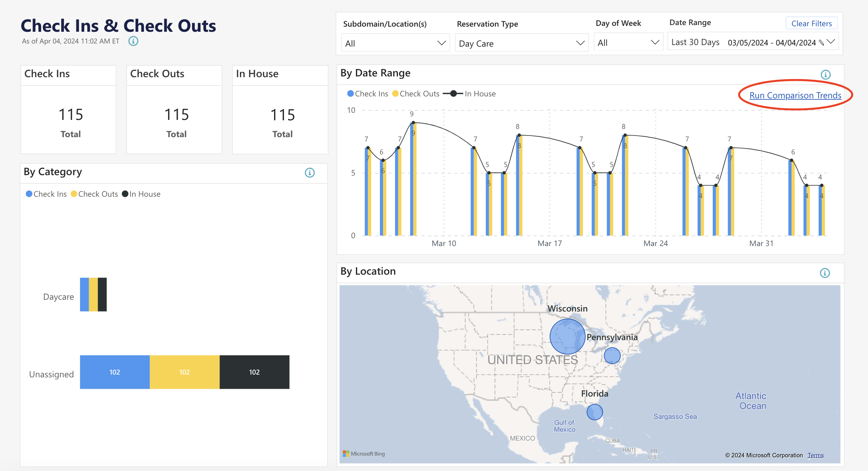Click the pencil icon to edit date range
This screenshot has height=471, width=868.
click(x=822, y=42)
